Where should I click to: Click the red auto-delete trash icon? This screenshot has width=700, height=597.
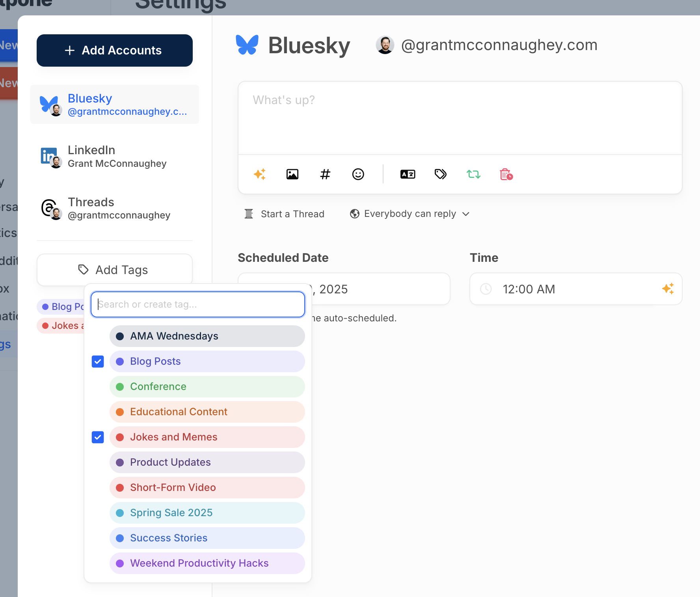pos(506,174)
